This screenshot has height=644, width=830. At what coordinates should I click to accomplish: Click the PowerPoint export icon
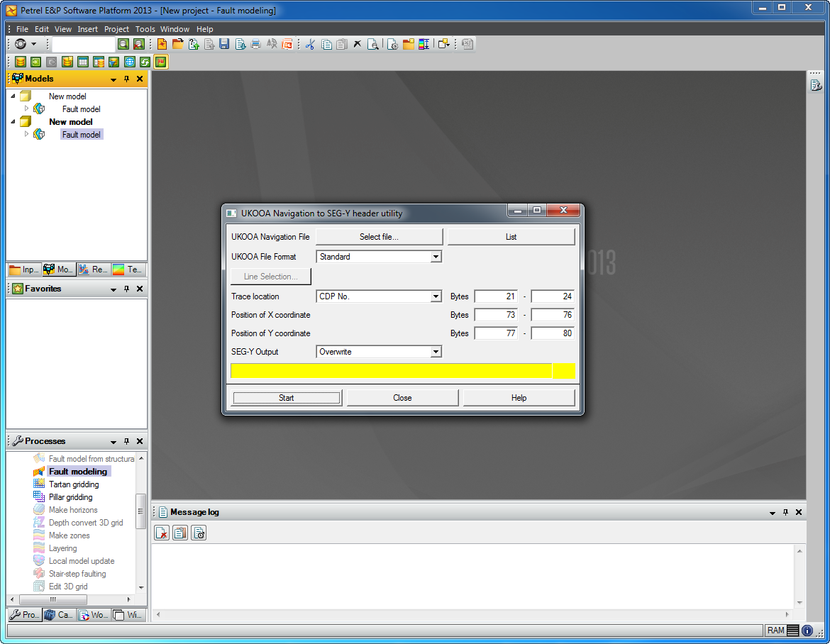[287, 45]
